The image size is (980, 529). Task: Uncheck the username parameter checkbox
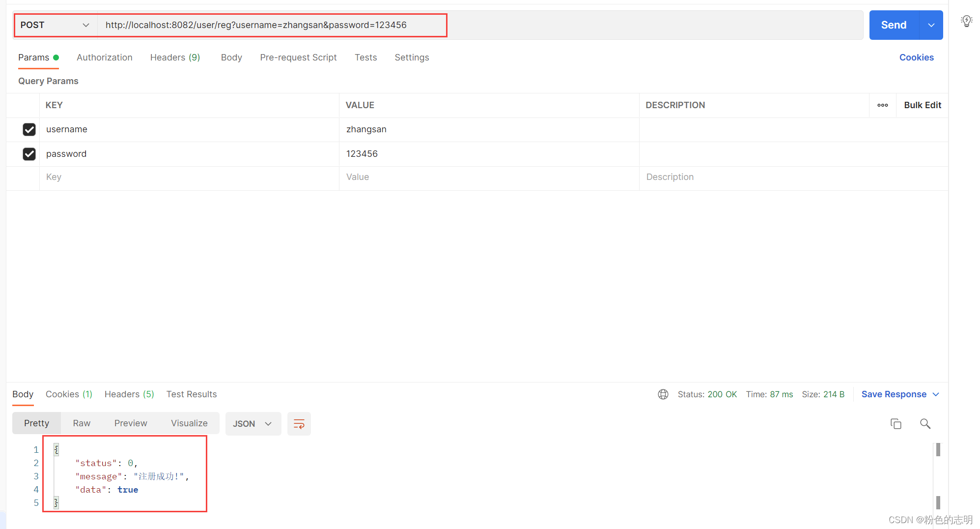(x=29, y=129)
